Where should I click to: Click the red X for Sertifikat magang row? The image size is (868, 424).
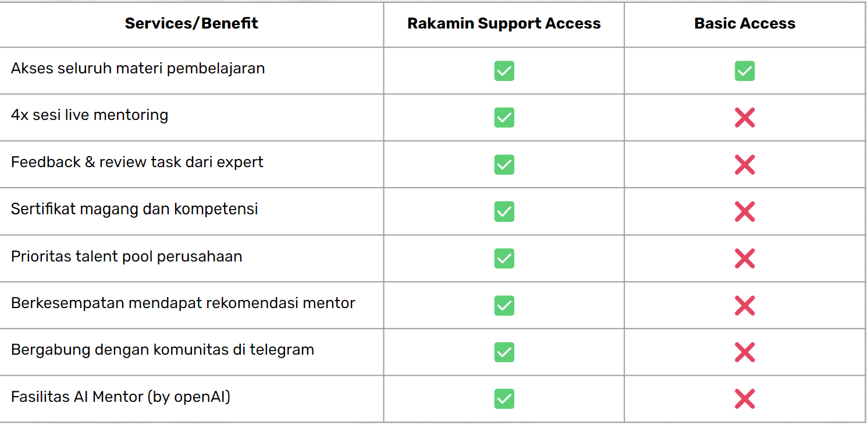(x=745, y=211)
